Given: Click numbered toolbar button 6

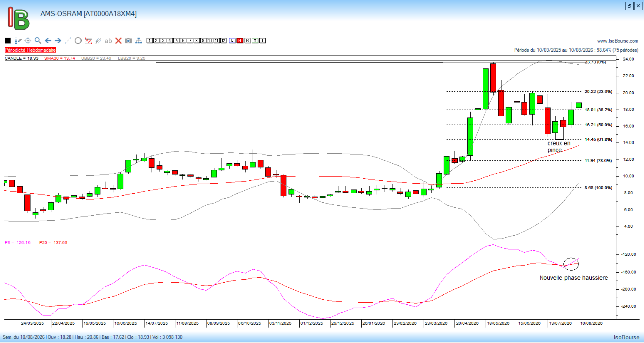Looking at the screenshot, I should coord(183,41).
